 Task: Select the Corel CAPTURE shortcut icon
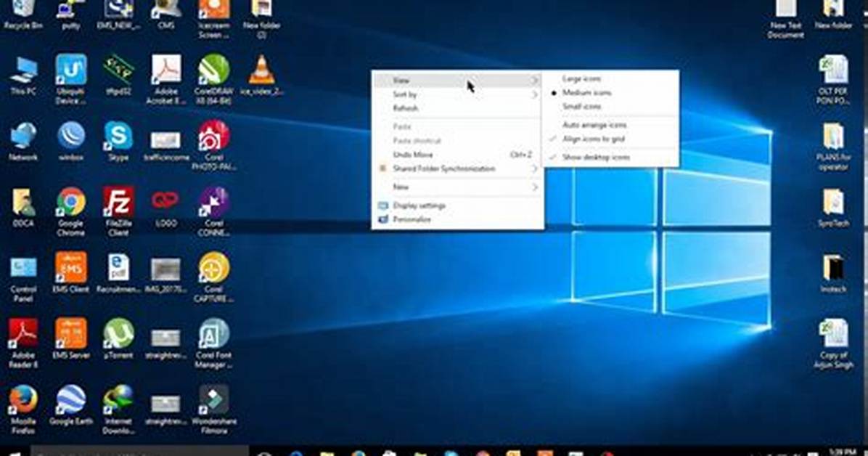(213, 277)
